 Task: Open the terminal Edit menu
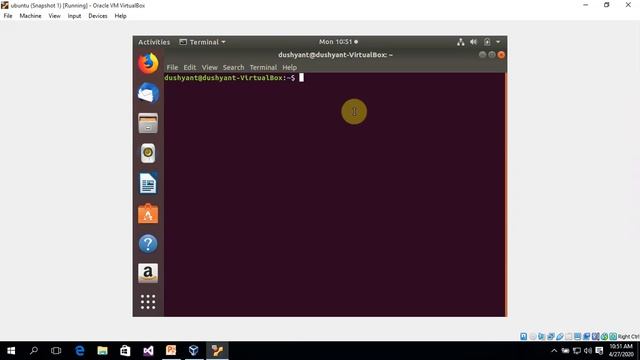tap(190, 67)
